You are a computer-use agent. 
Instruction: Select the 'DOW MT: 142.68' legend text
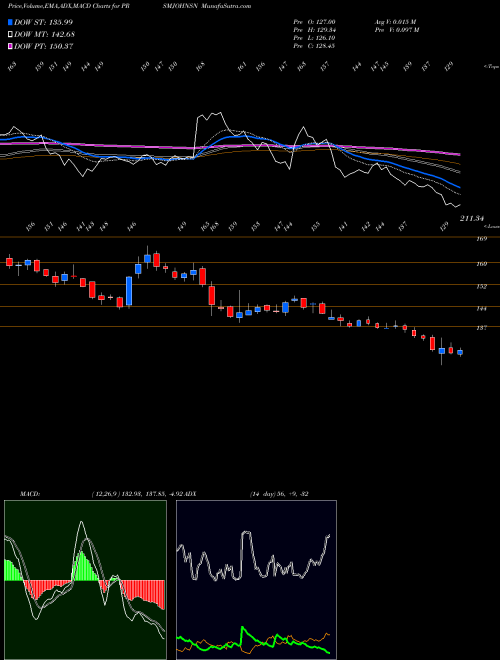pyautogui.click(x=44, y=34)
